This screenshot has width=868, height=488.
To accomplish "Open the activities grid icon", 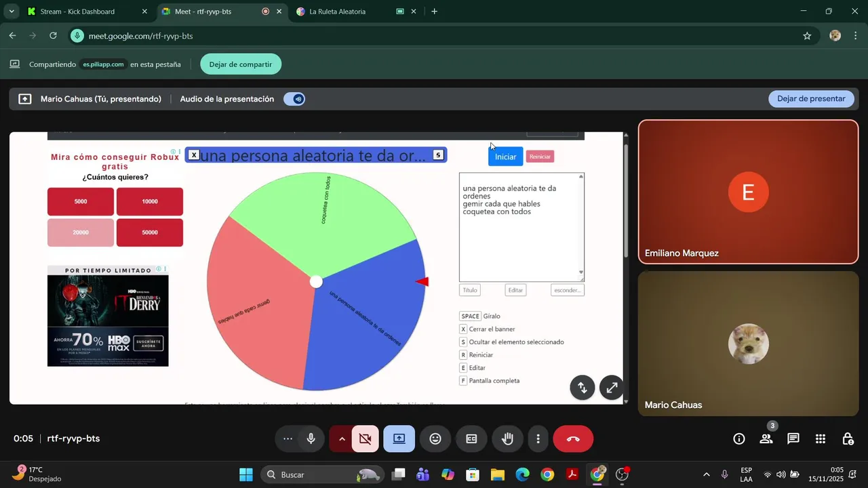I will 821,439.
